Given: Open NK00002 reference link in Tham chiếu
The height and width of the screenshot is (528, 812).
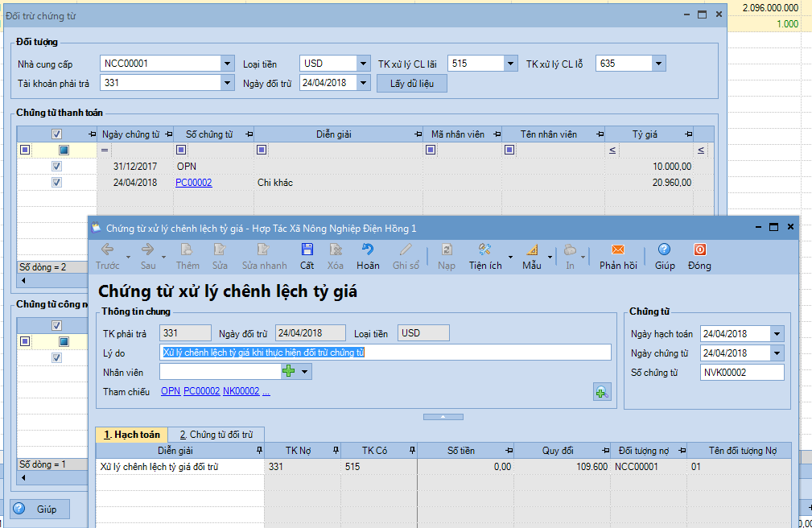Looking at the screenshot, I should [241, 391].
